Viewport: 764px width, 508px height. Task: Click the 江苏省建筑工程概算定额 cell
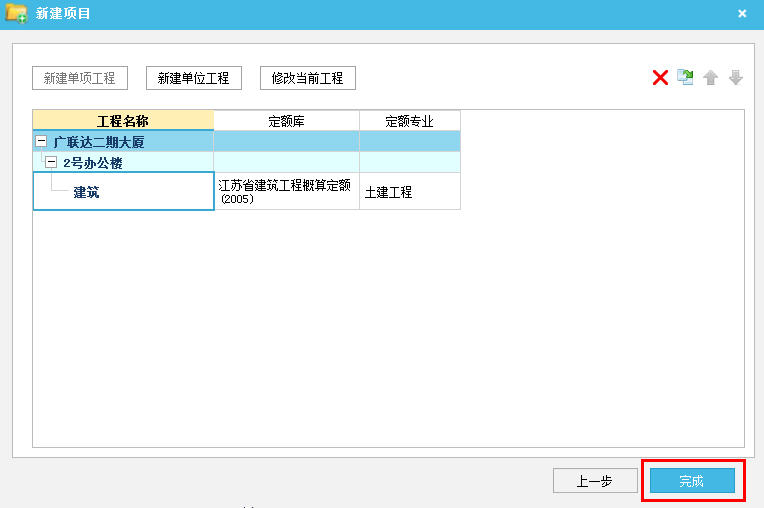(x=285, y=191)
